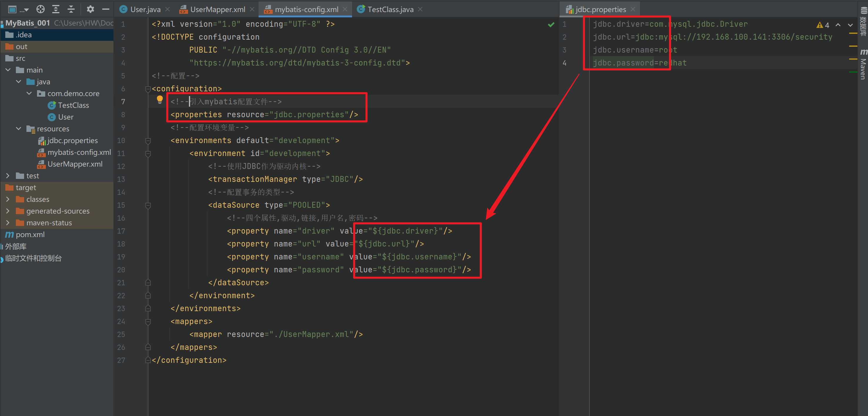Expand the classes folder under target
Image resolution: width=868 pixels, height=416 pixels.
click(8, 199)
